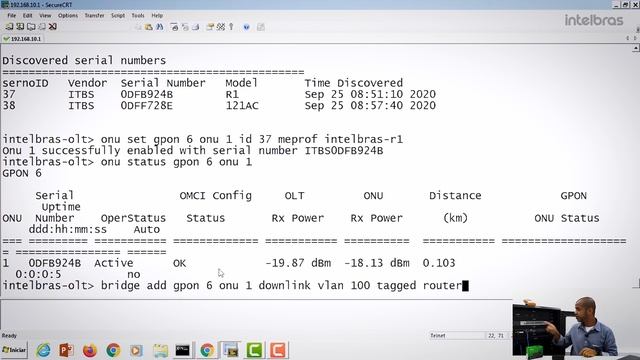Click the Iniciar start button
Viewport: 640px width, 360px height.
pos(14,350)
